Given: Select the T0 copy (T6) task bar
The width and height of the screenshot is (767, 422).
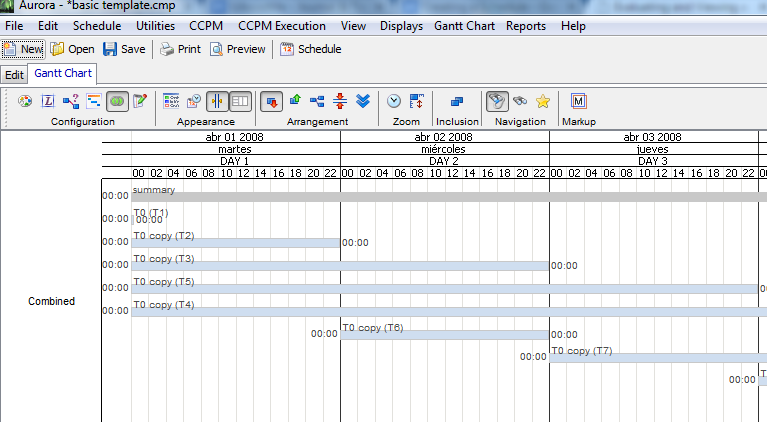Looking at the screenshot, I should [444, 335].
